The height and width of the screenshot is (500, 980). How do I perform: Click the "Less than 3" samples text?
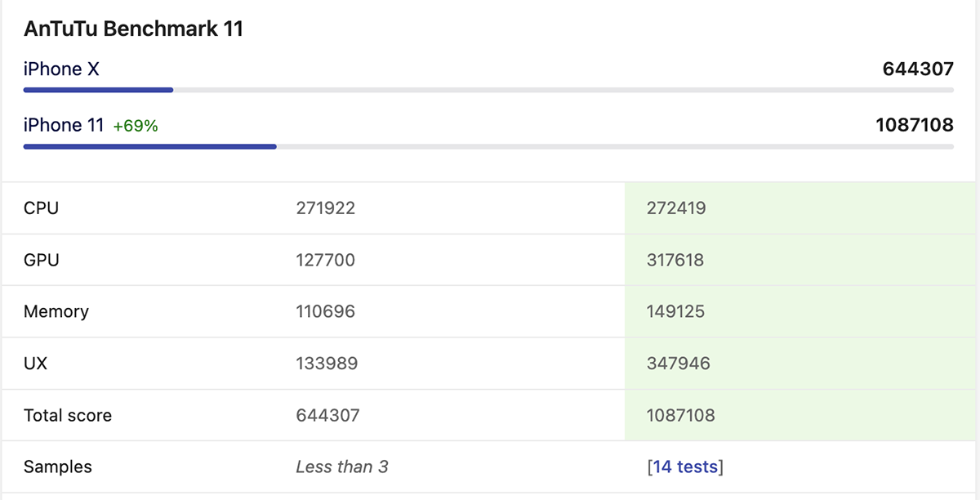tap(342, 467)
